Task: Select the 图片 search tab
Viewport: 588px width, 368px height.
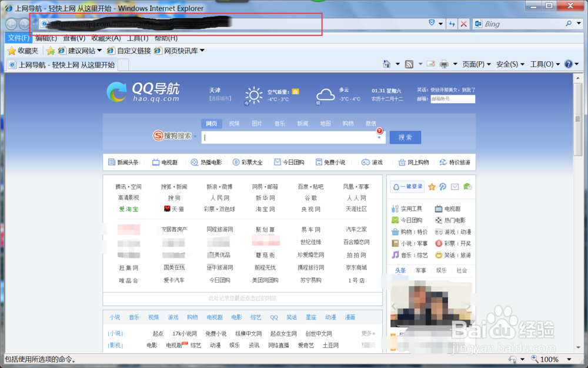Action: (257, 124)
